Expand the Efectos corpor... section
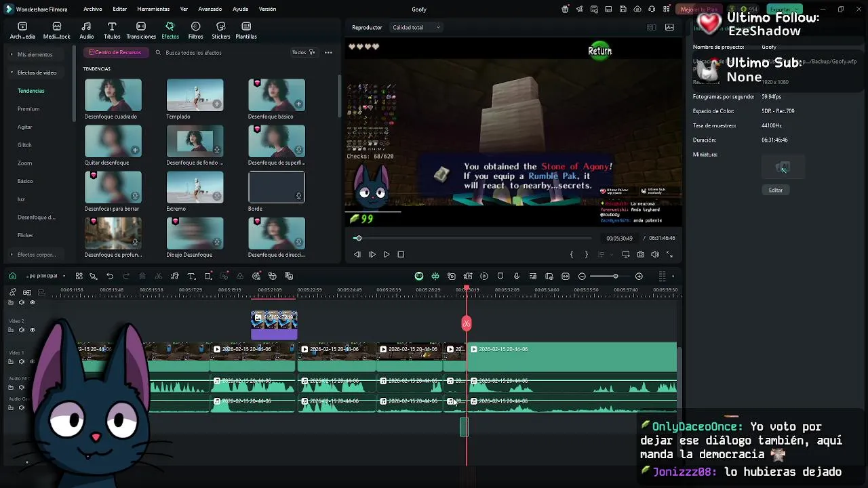 tap(34, 255)
